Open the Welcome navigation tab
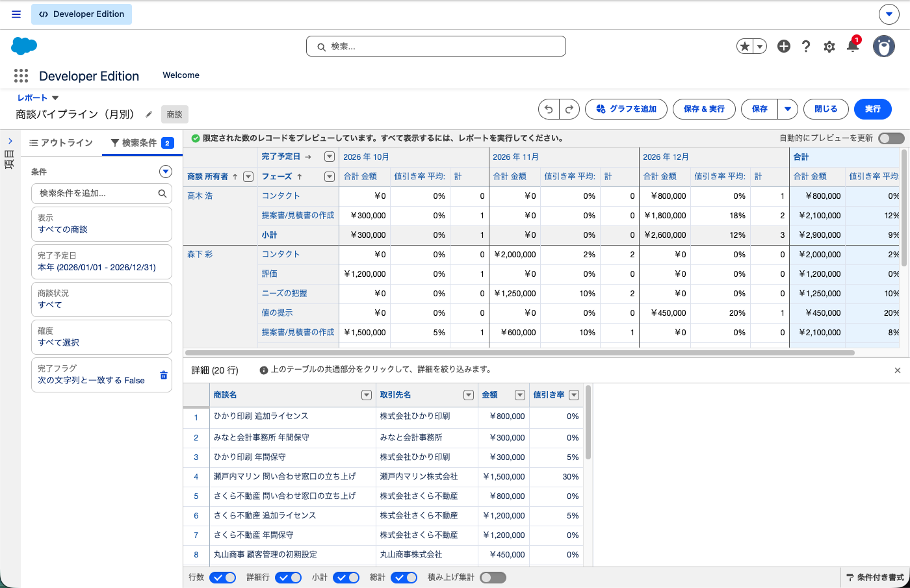Screen dimensions: 910x588 (x=181, y=75)
